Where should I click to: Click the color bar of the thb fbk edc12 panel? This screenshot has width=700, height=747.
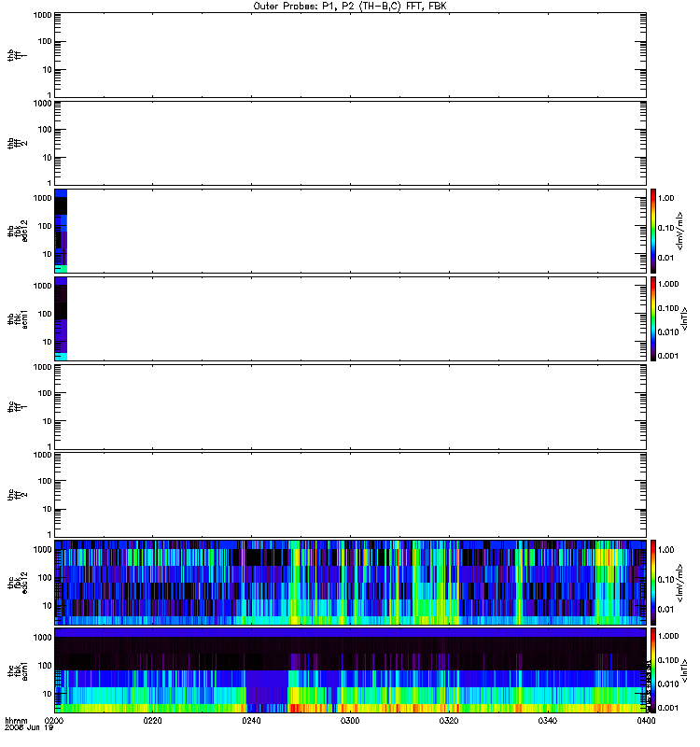coord(653,231)
